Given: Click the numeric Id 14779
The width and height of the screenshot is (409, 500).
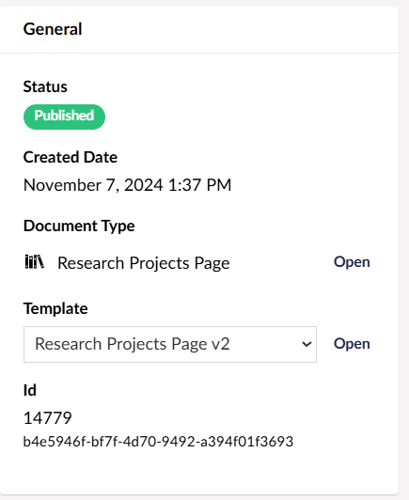Looking at the screenshot, I should click(x=48, y=418).
